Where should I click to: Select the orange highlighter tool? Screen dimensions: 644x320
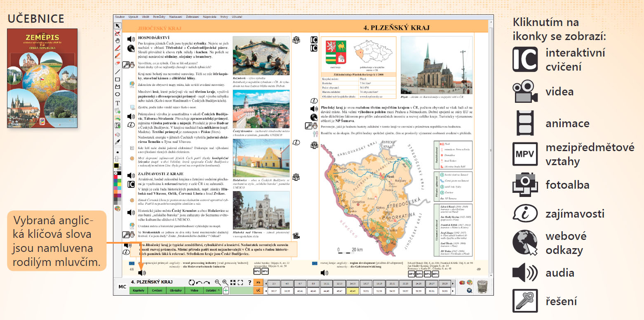pos(118,55)
